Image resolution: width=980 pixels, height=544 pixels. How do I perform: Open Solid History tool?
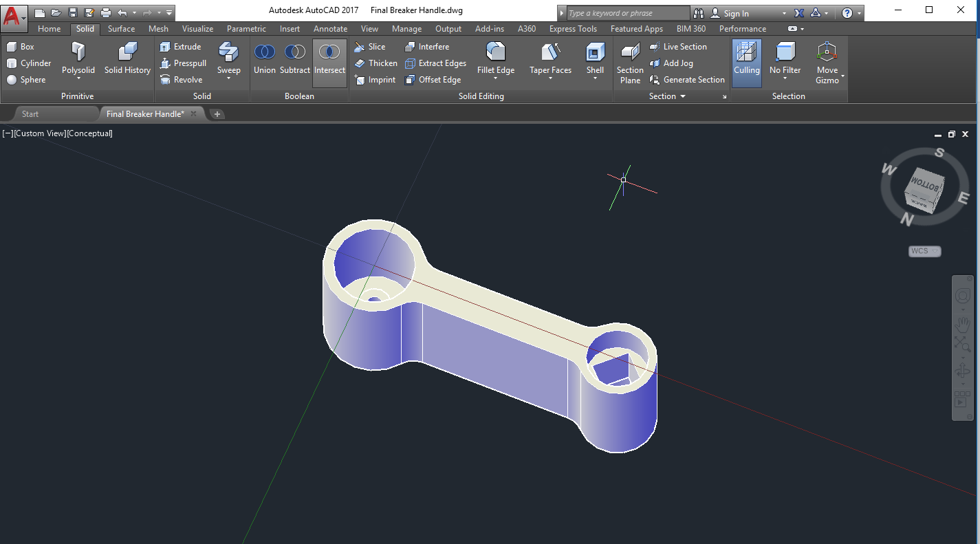pos(127,58)
